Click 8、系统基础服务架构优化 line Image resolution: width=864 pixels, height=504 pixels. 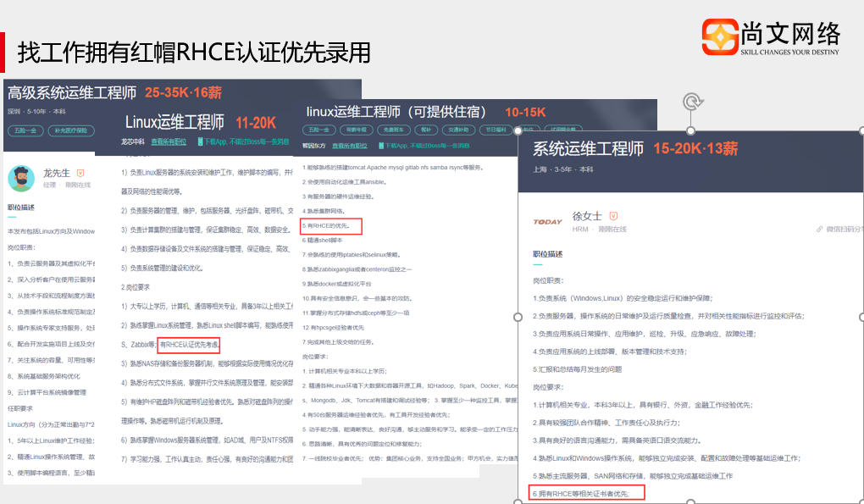pyautogui.click(x=43, y=376)
